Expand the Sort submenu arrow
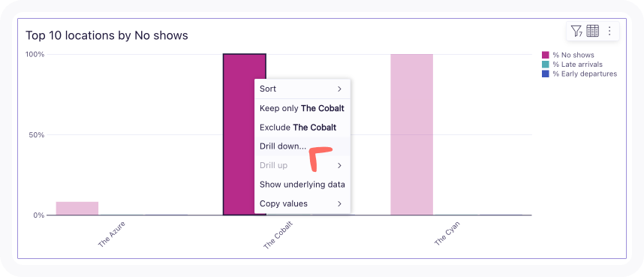 tap(339, 89)
